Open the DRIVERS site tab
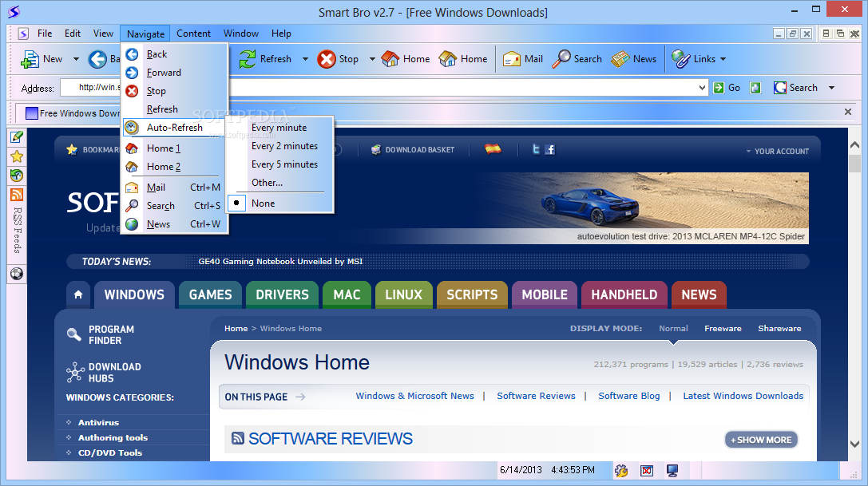Screen dimensions: 868x486 click(283, 294)
